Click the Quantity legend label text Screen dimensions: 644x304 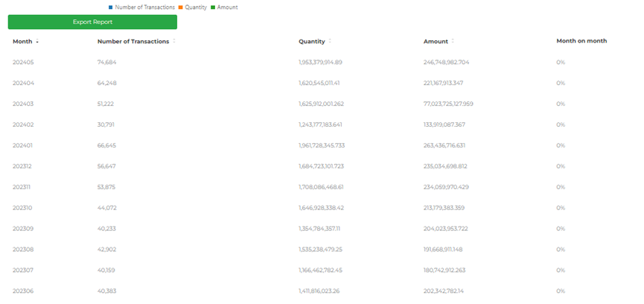196,7
